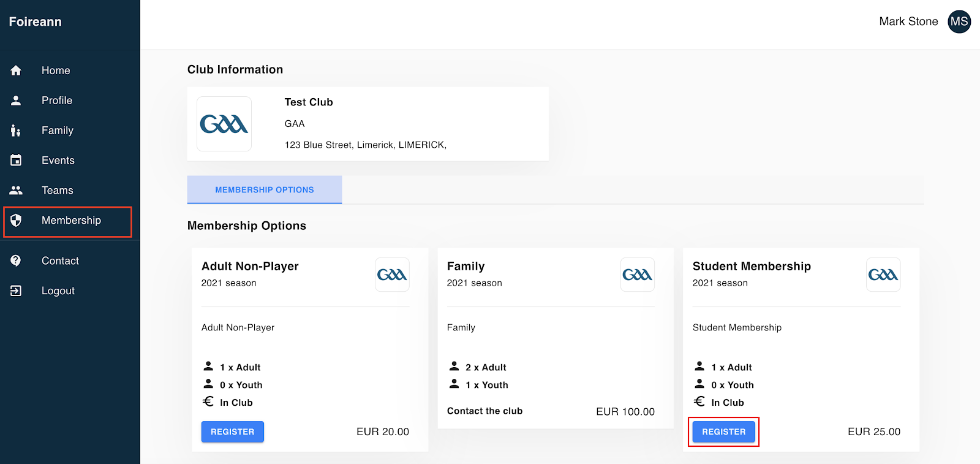
Task: Click the Logout exit icon
Action: pyautogui.click(x=16, y=291)
